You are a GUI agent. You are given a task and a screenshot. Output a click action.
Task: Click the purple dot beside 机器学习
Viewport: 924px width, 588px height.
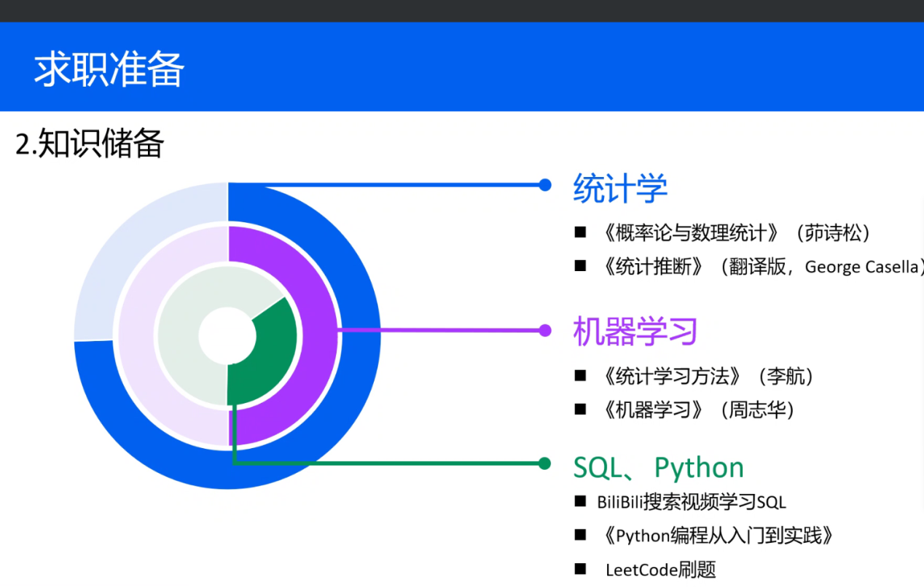click(x=544, y=331)
